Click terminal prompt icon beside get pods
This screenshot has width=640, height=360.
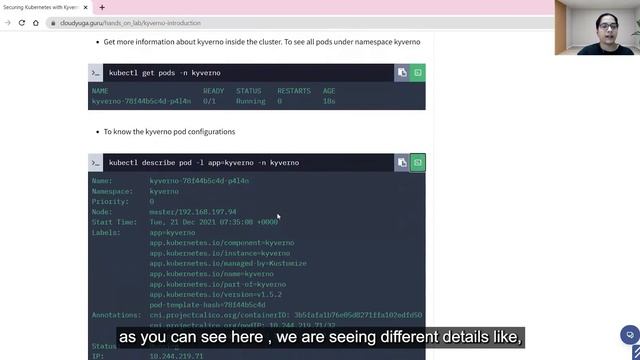pyautogui.click(x=96, y=73)
